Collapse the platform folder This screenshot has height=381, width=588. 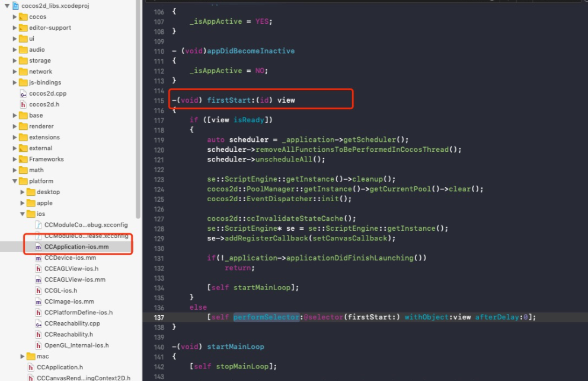pos(15,181)
